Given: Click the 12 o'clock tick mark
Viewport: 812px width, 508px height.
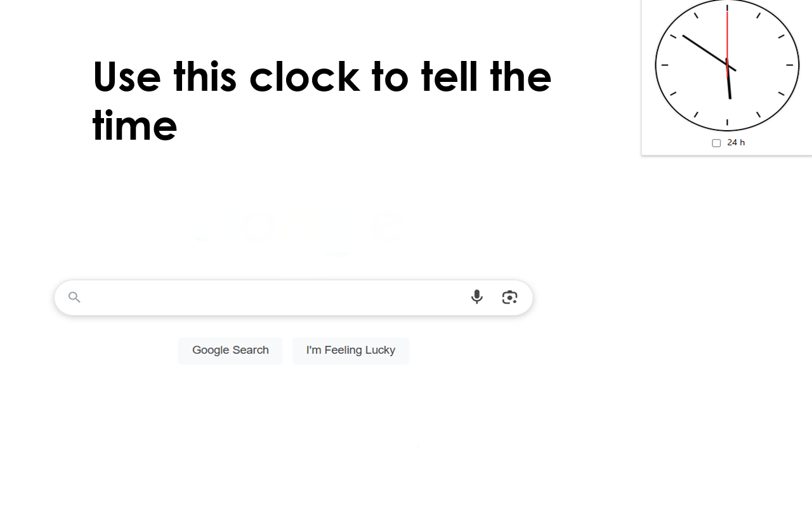Looking at the screenshot, I should point(727,8).
